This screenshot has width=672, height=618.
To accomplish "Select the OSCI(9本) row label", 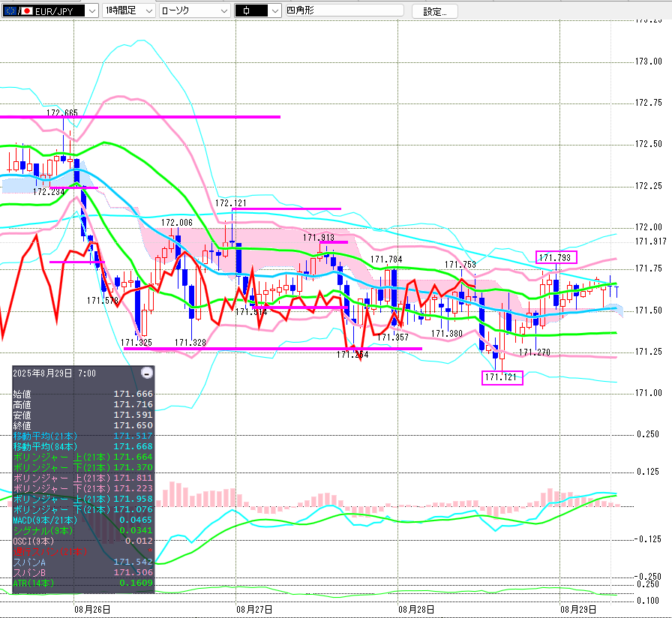I will coord(34,541).
